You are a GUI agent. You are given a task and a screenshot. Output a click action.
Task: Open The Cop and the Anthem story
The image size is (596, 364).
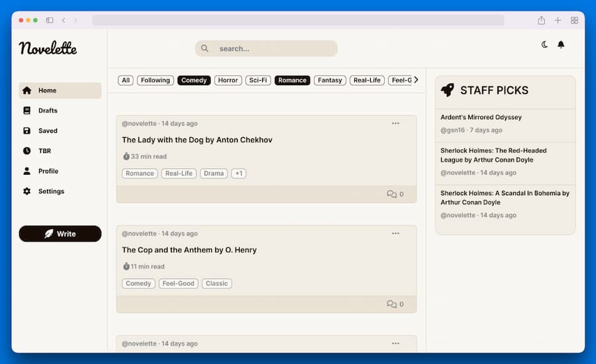pyautogui.click(x=189, y=250)
